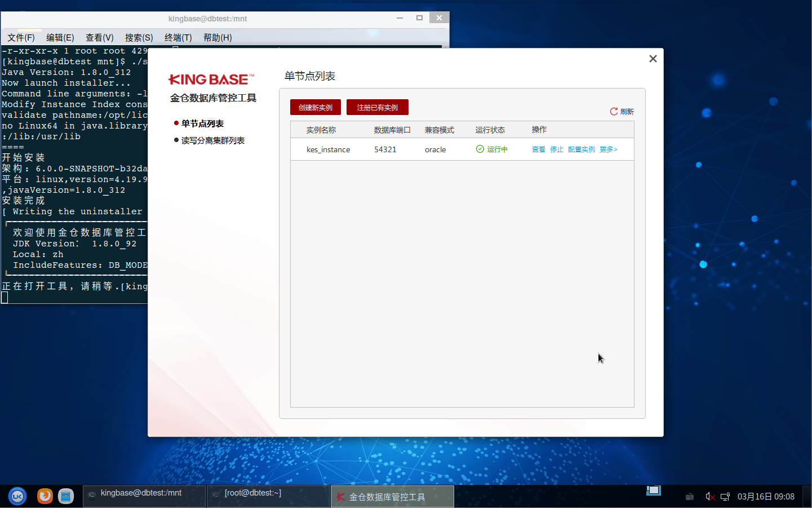
Task: Switch to [root@dbtest:~] taskbar window
Action: 268,496
